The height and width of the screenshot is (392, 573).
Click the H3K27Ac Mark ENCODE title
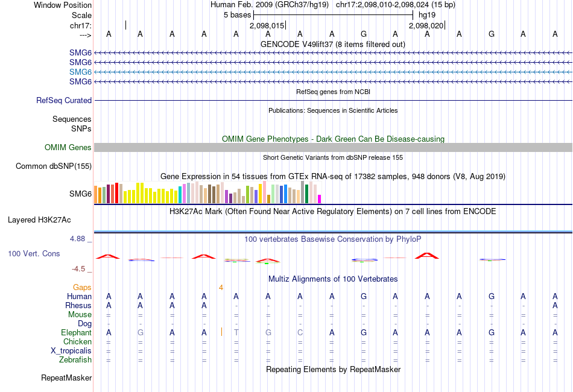tap(333, 212)
